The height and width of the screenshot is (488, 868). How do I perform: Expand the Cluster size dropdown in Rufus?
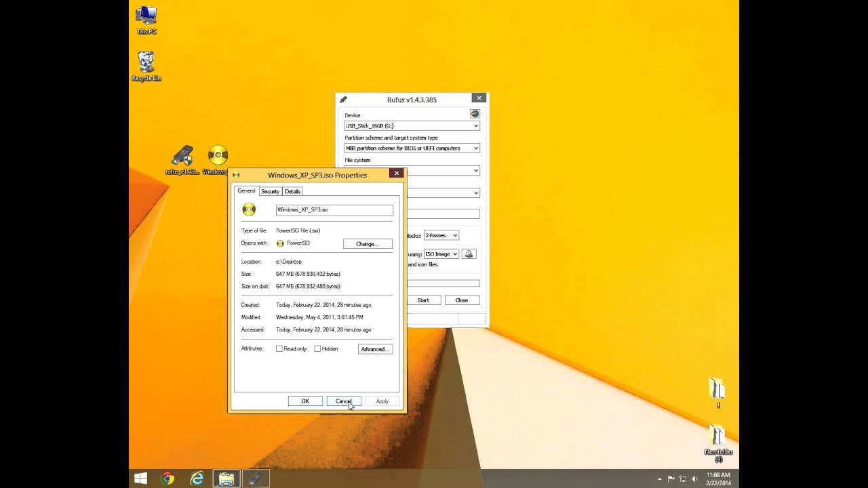point(475,192)
